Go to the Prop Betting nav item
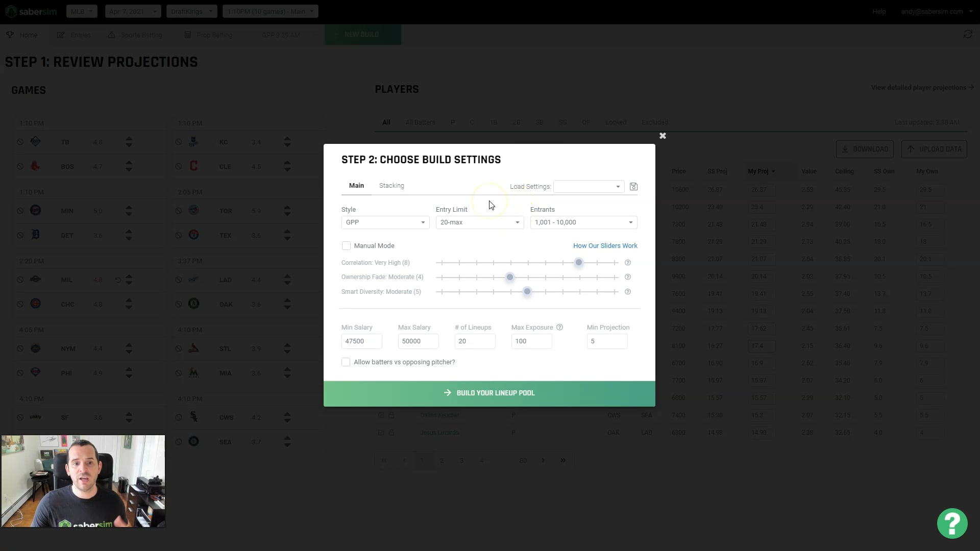 coord(208,35)
